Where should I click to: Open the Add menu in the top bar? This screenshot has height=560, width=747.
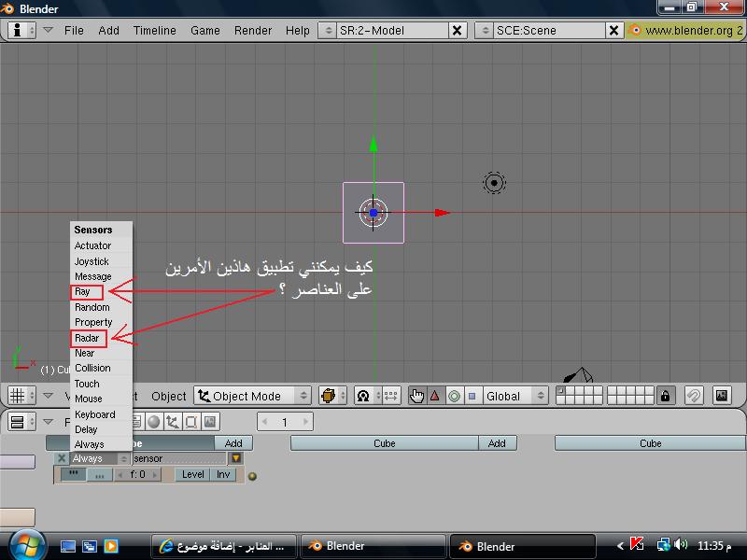click(x=108, y=31)
